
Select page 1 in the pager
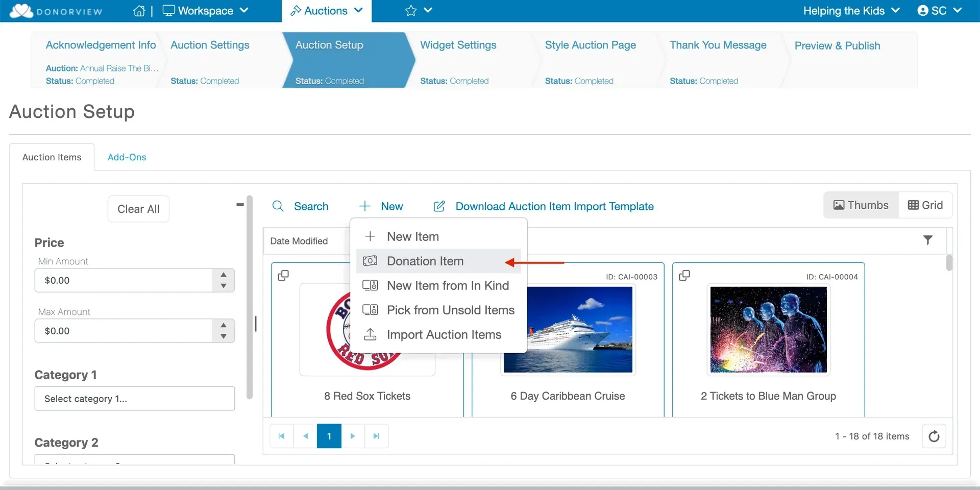tap(329, 436)
